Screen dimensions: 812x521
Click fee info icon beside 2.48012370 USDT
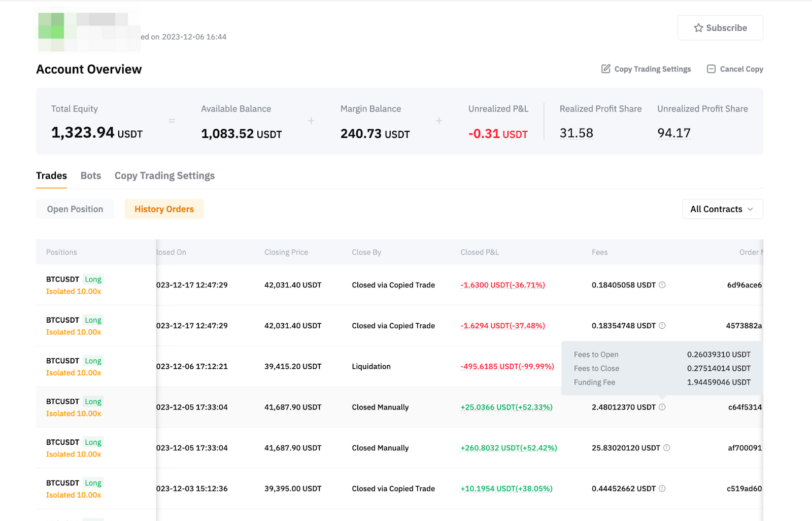tap(662, 407)
